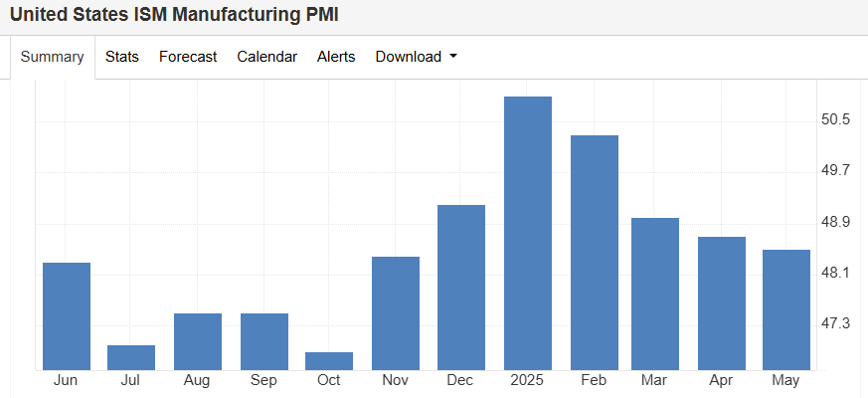Click the tallest bar labeled 2025
The width and height of the screenshot is (868, 398).
coord(528,234)
